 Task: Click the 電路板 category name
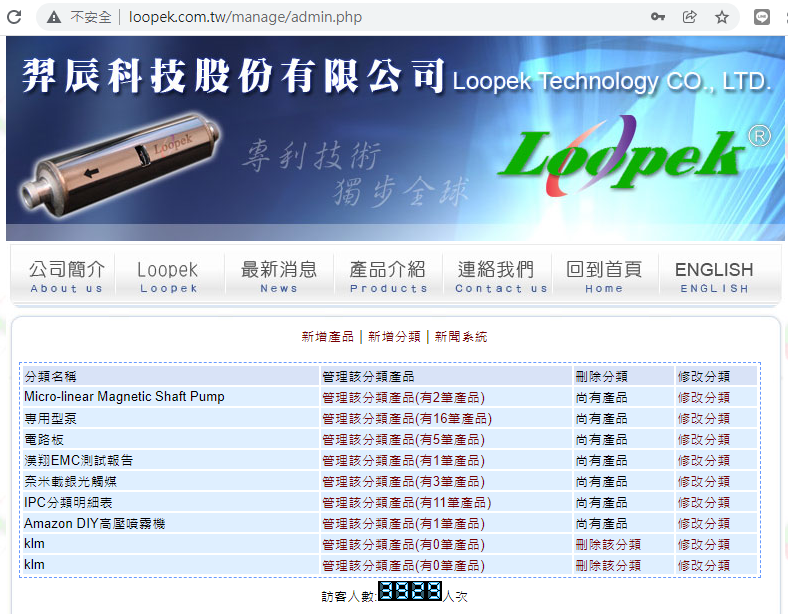[x=44, y=440]
